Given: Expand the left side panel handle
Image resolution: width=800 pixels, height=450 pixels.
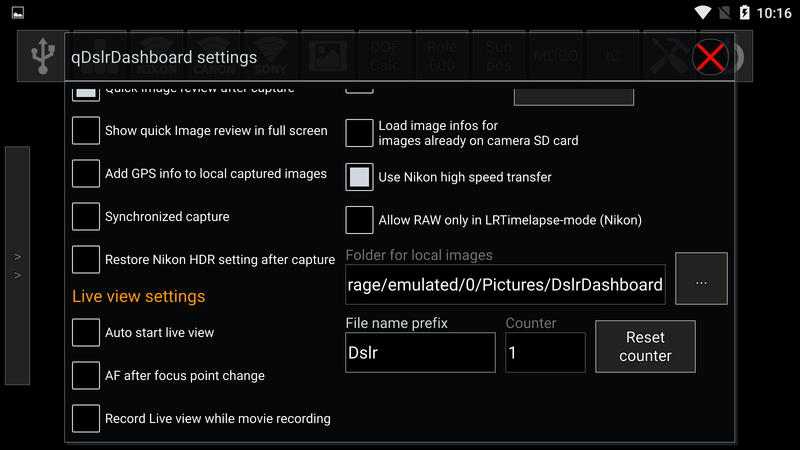Looking at the screenshot, I should 17,265.
